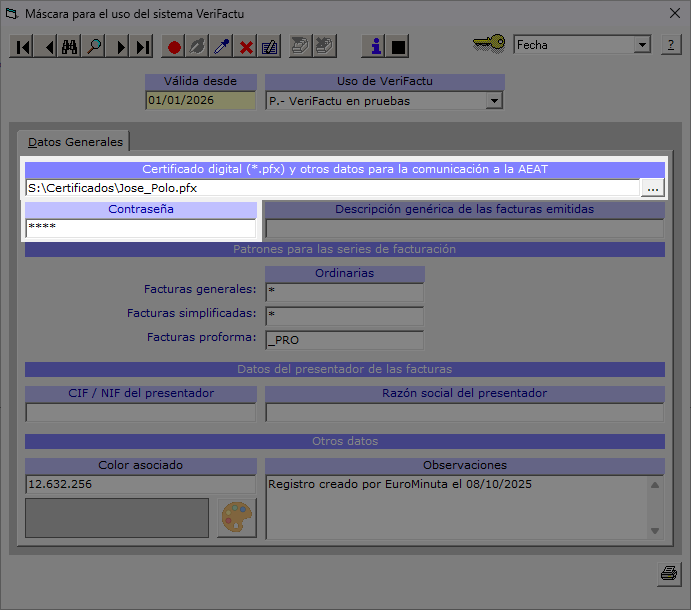The height and width of the screenshot is (610, 691).
Task: Click the Válida desde date field
Action: click(200, 101)
